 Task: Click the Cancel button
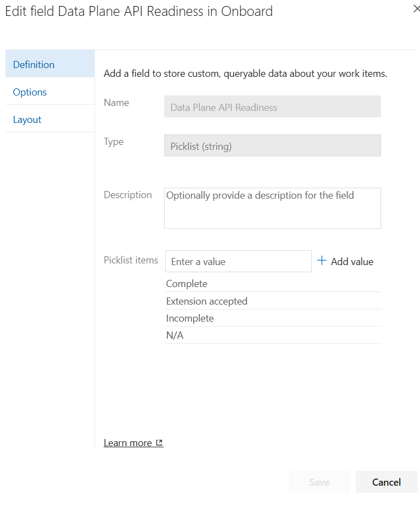[387, 482]
